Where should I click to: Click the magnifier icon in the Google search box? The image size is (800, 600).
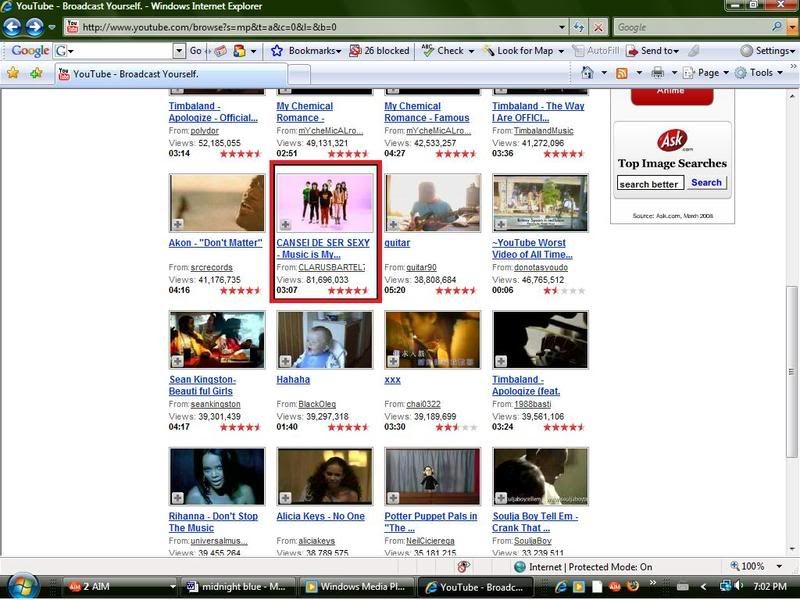(x=777, y=27)
